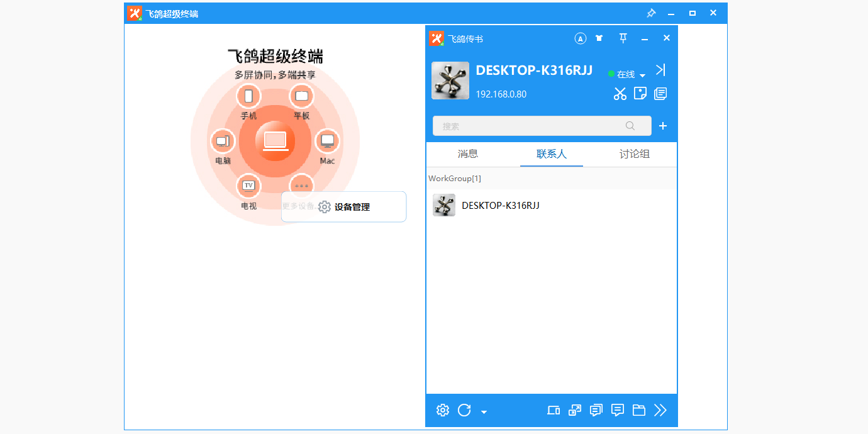Select the DESKTOP-K316RJJ contact in the WorkGroup list

[552, 205]
